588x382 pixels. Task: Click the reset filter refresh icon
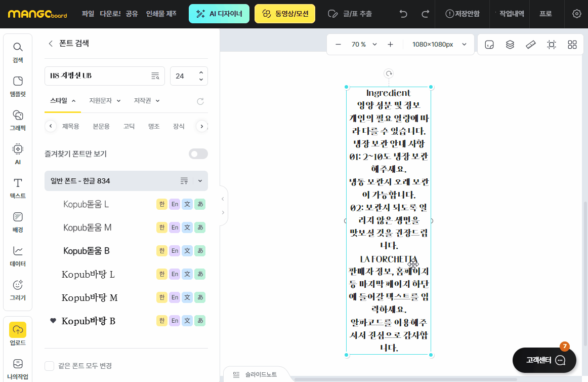click(x=200, y=101)
